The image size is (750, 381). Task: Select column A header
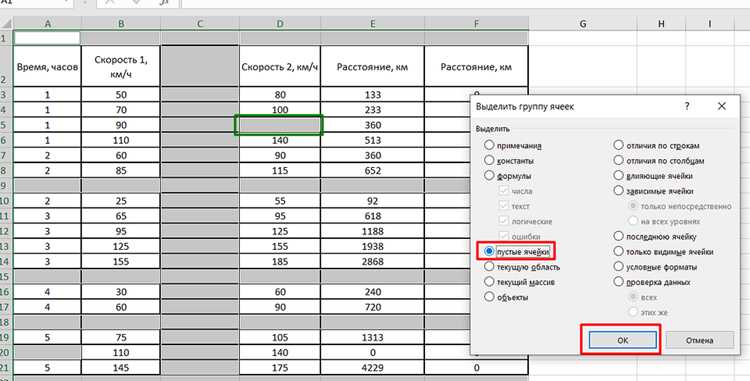[47, 23]
